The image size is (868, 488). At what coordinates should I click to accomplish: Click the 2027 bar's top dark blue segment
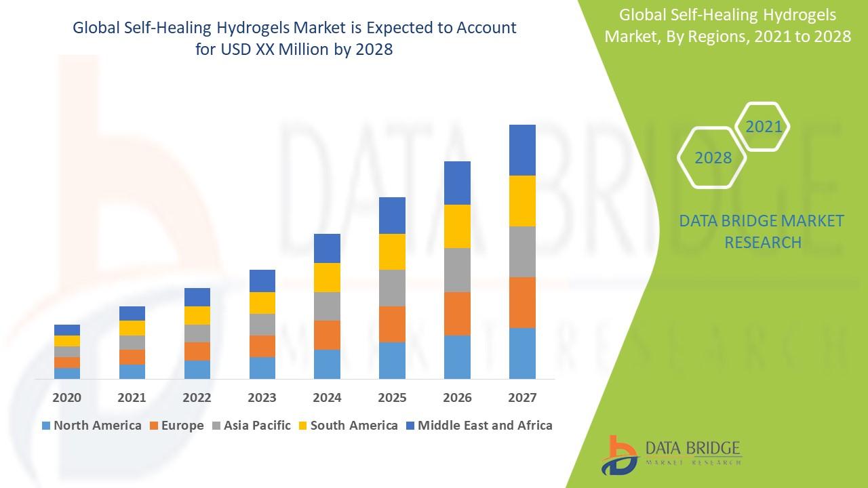click(522, 150)
